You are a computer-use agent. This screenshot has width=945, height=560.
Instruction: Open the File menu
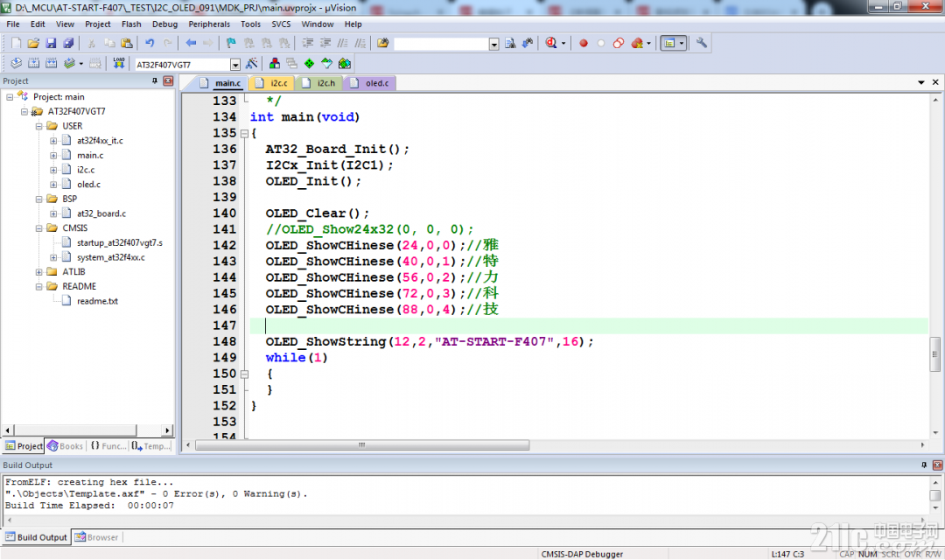click(x=12, y=24)
